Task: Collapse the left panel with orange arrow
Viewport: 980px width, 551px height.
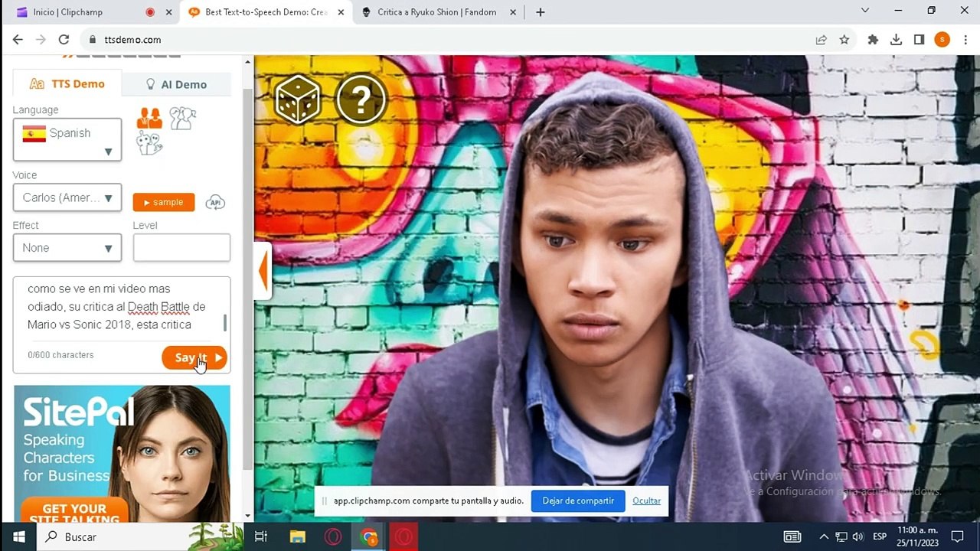Action: point(263,270)
